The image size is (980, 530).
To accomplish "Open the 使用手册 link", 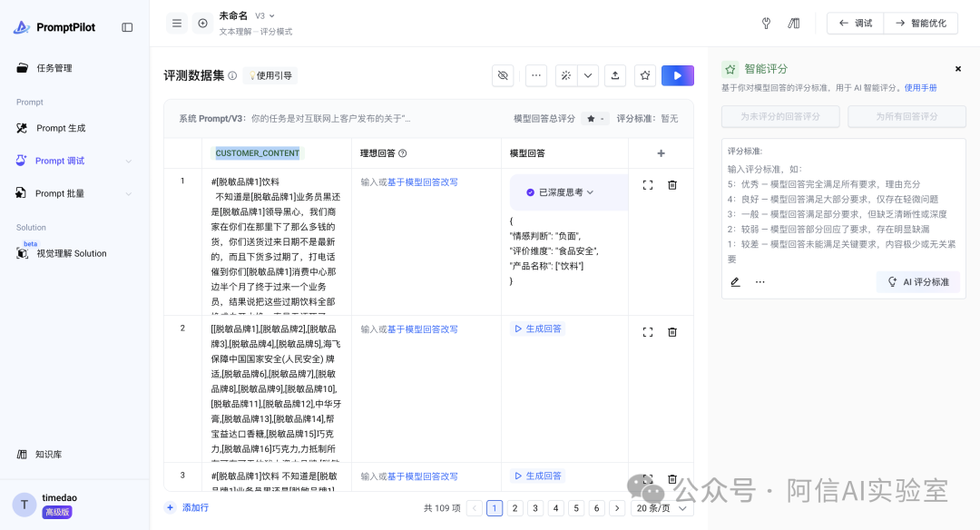I will [921, 88].
